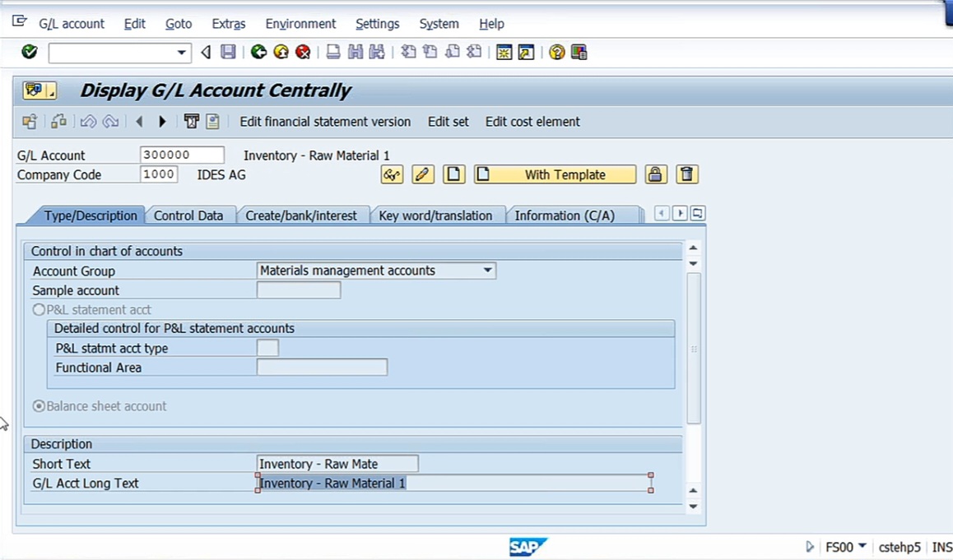
Task: Cancel with the red X icon
Action: click(303, 53)
